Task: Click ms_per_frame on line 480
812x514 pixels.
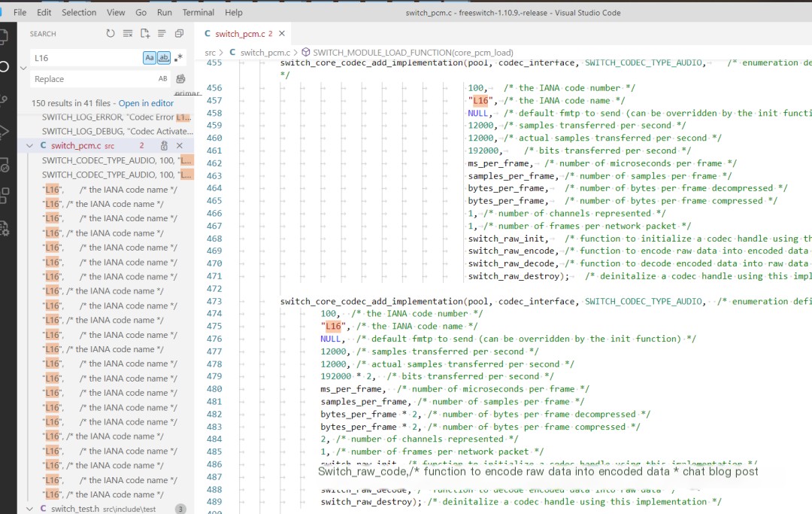Action: point(350,388)
